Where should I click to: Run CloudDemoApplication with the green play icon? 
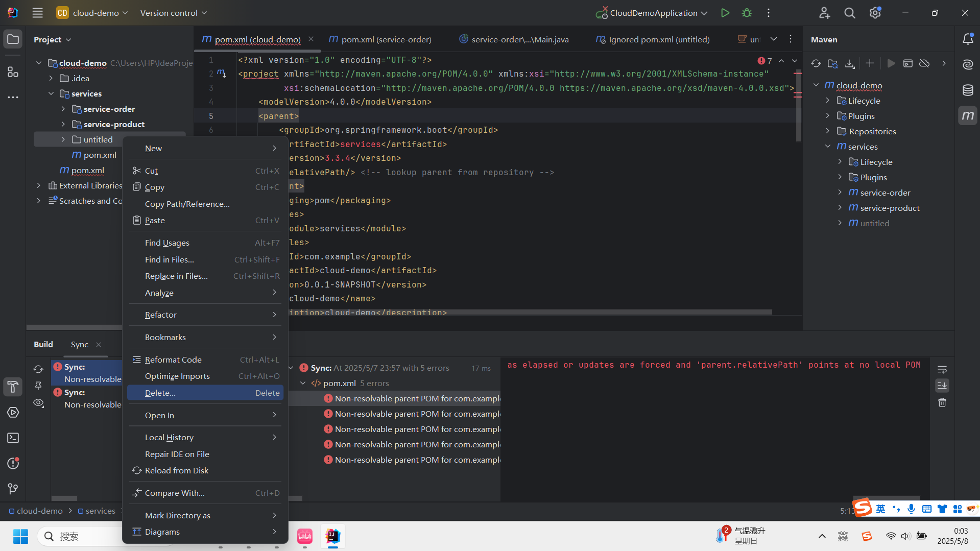725,13
